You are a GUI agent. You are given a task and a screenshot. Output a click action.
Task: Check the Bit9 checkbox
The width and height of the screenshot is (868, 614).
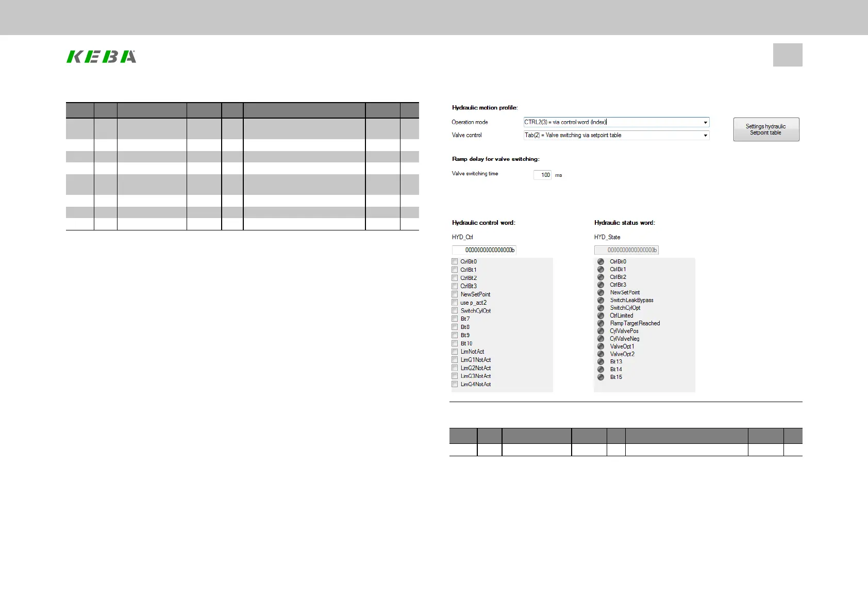(x=455, y=335)
